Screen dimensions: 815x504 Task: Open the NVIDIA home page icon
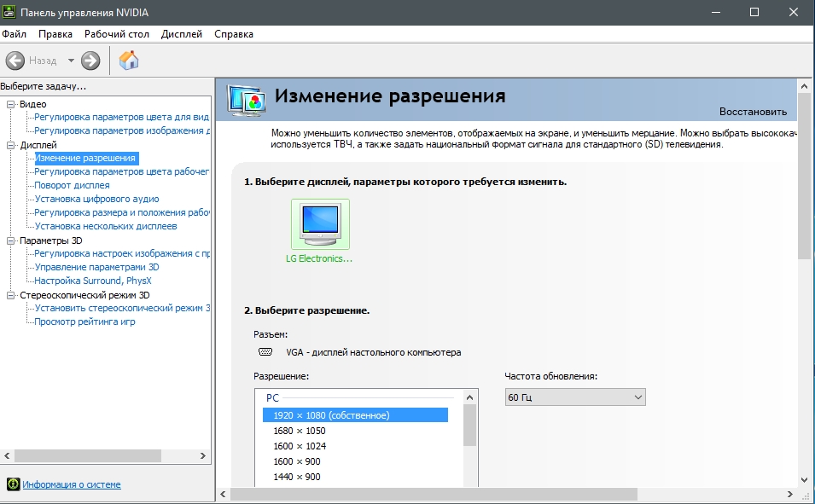click(130, 61)
